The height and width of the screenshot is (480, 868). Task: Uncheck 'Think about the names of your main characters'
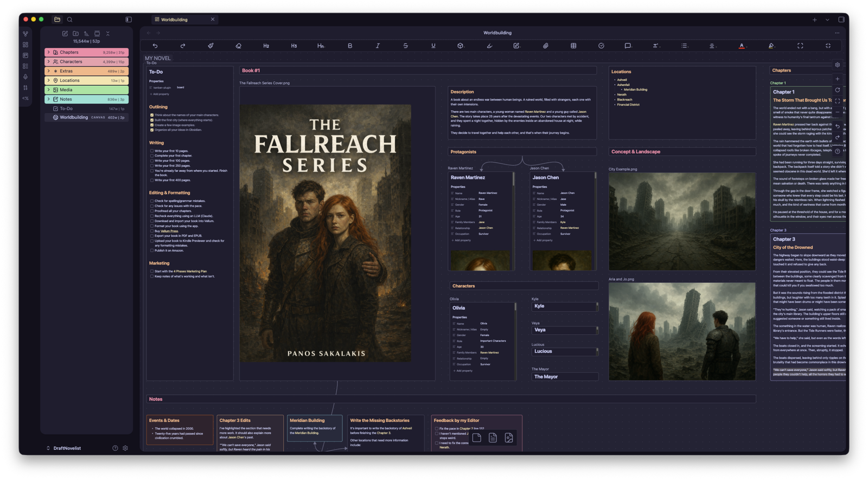pyautogui.click(x=152, y=115)
